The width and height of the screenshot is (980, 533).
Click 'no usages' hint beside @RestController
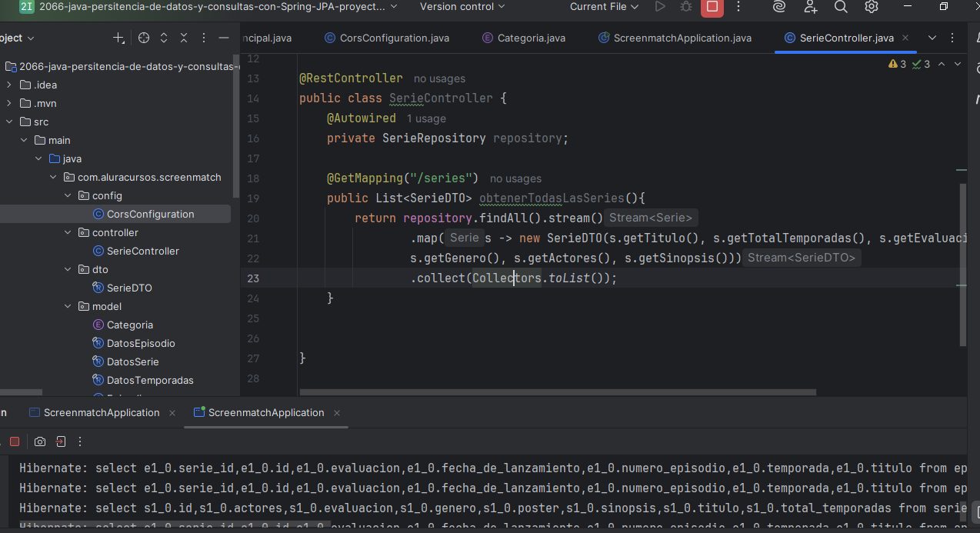click(439, 78)
